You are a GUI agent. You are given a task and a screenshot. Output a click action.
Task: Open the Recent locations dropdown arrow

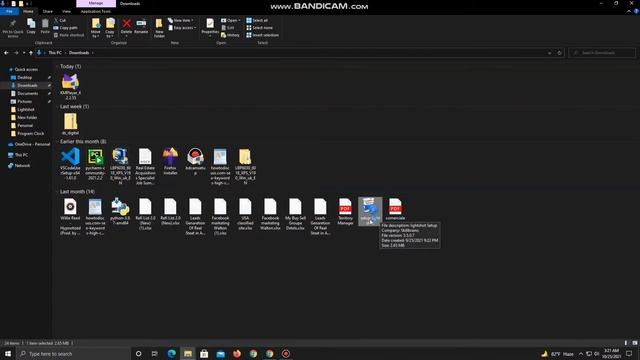(x=24, y=53)
